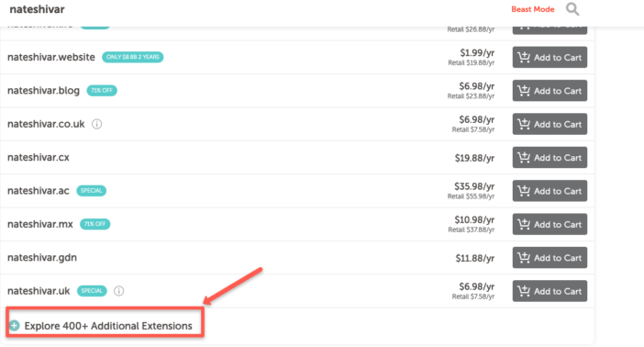This screenshot has width=644, height=347.
Task: Add nateshivar.mx to cart
Action: tap(550, 224)
